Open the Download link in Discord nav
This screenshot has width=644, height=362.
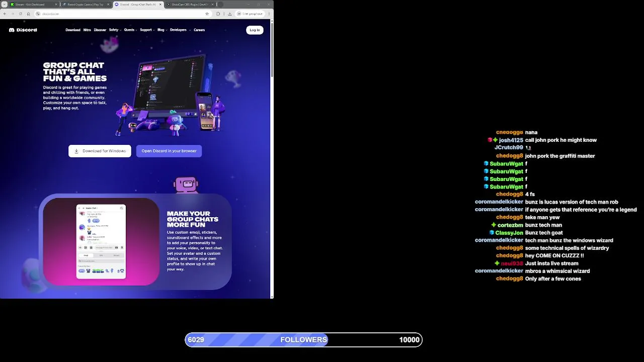[x=72, y=30]
